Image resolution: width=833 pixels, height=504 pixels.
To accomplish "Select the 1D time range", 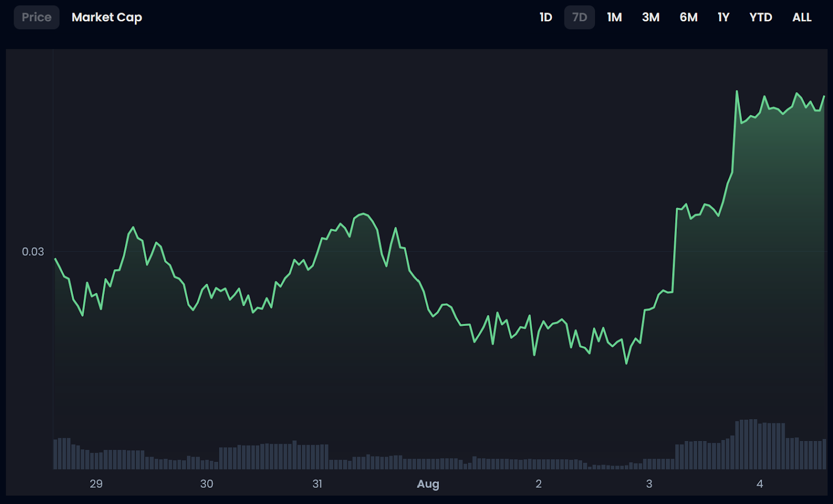I will point(546,17).
